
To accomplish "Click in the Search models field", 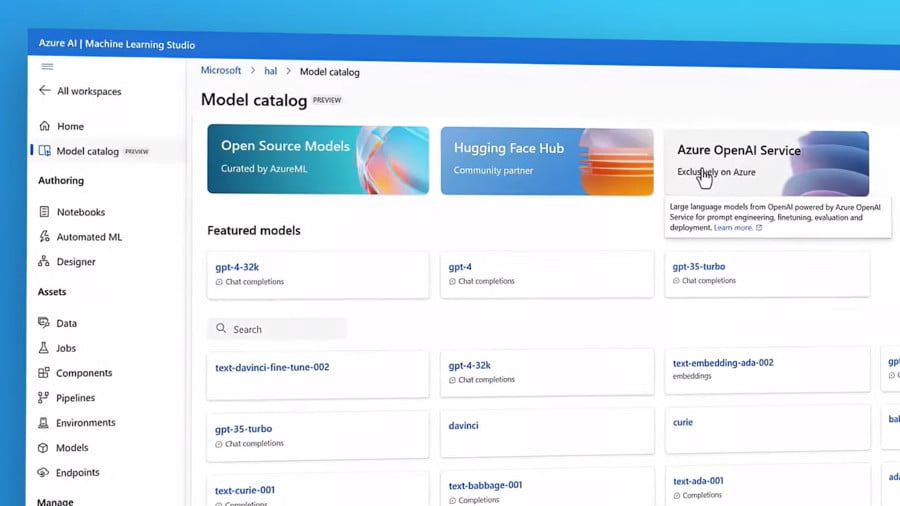I will click(277, 329).
